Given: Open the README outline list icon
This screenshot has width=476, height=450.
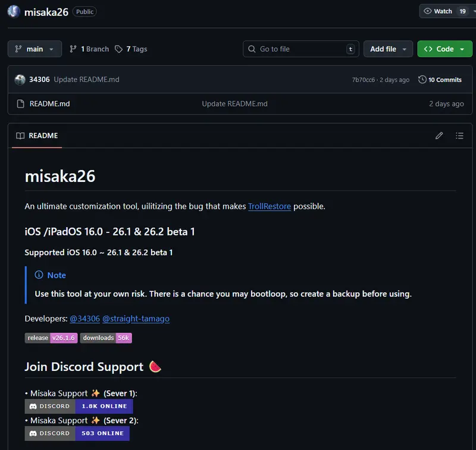Looking at the screenshot, I should coord(459,136).
